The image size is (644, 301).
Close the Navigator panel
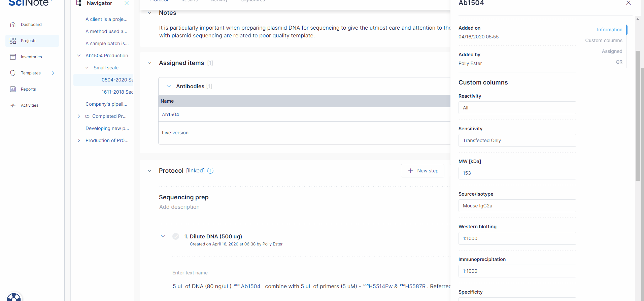(x=127, y=3)
